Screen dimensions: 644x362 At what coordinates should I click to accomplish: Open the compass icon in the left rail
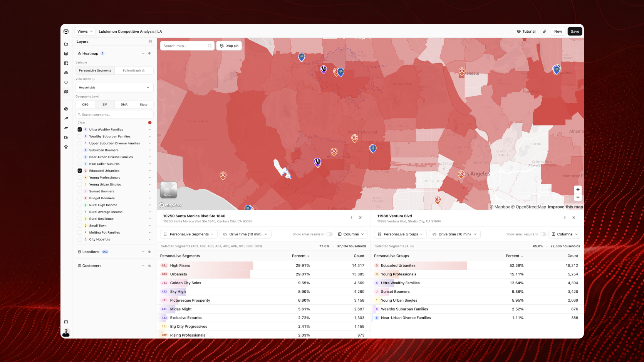pos(66,109)
